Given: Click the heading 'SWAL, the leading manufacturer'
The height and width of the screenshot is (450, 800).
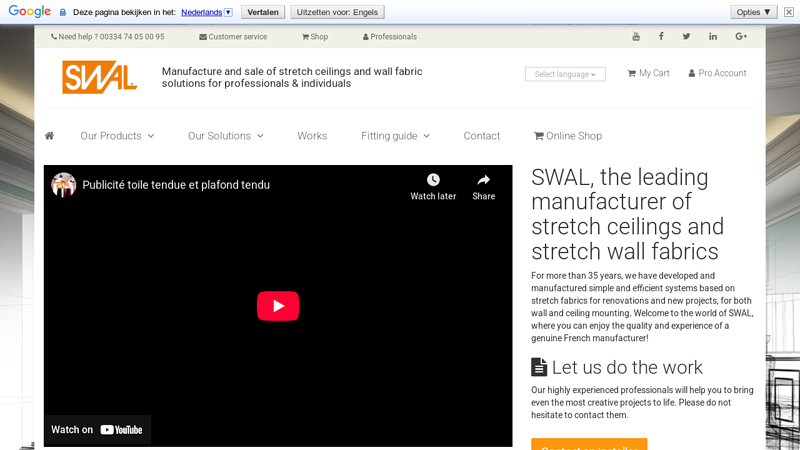Looking at the screenshot, I should coord(628,214).
